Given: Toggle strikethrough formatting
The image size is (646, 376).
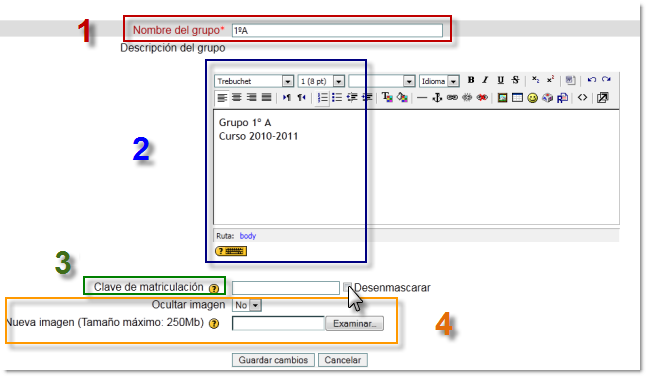Looking at the screenshot, I should 515,80.
